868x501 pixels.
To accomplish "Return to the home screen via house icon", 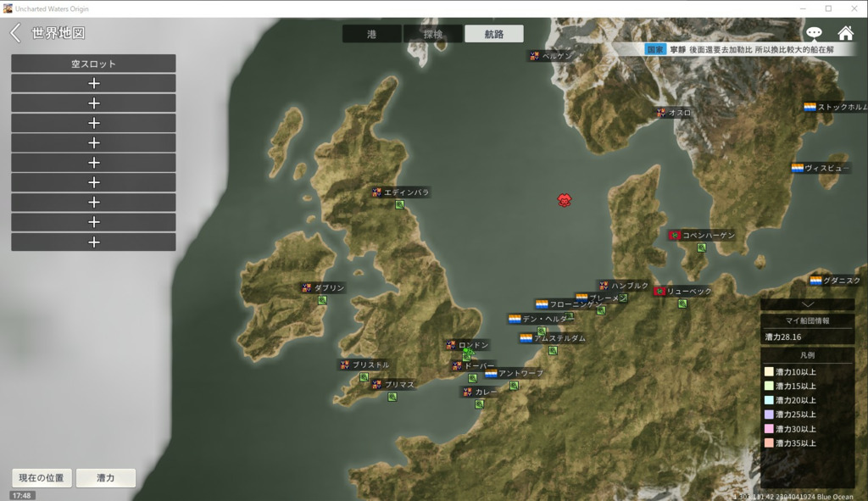I will [x=845, y=33].
